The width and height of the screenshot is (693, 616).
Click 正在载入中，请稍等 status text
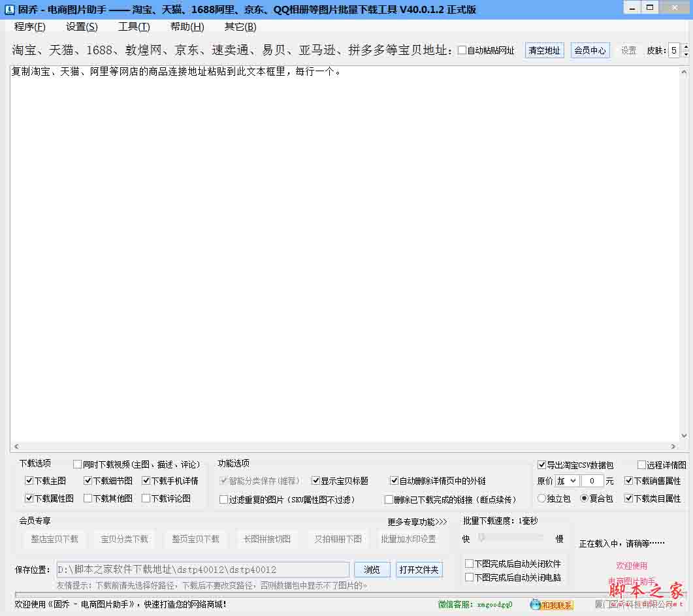[x=622, y=543]
